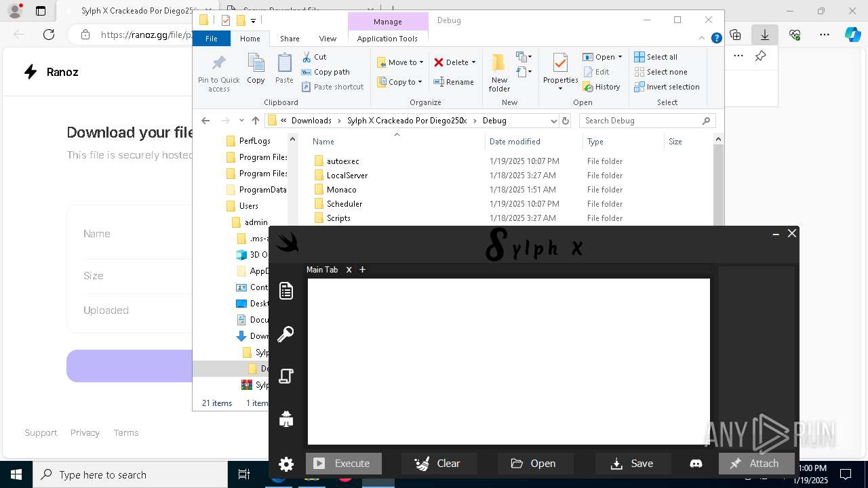This screenshot has height=488, width=868.
Task: Open the Windows Start menu
Action: 16,474
